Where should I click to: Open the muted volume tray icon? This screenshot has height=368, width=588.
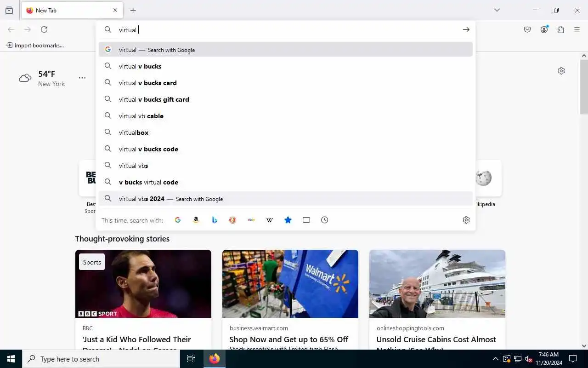[x=528, y=359]
